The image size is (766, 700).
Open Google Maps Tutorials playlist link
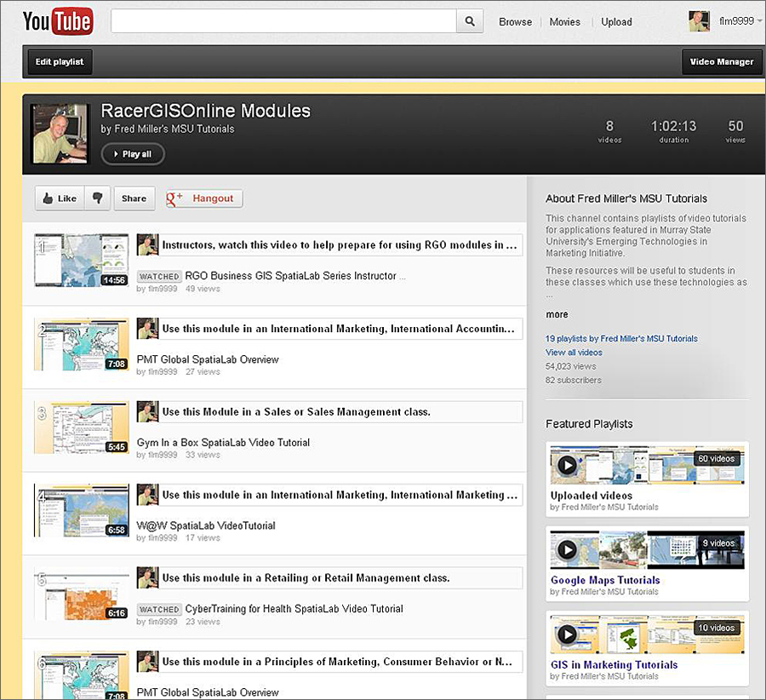(605, 580)
